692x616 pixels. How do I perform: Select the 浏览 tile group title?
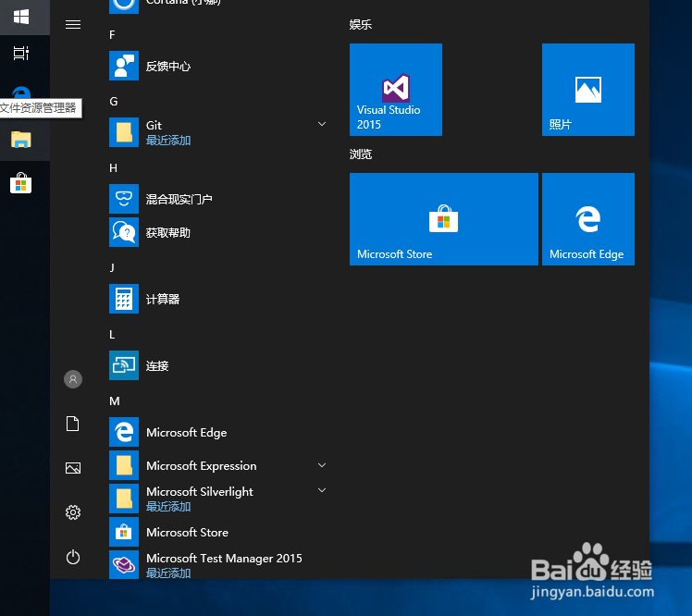pos(361,154)
